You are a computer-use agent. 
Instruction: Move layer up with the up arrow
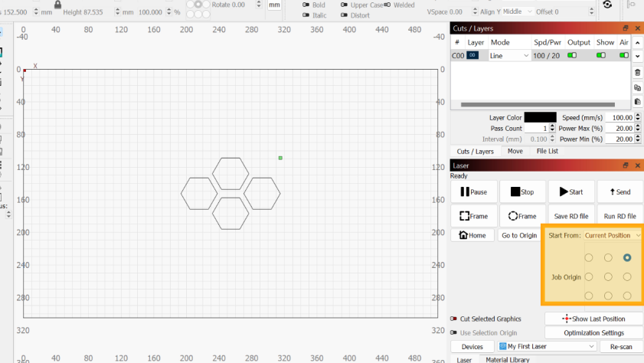pyautogui.click(x=637, y=42)
